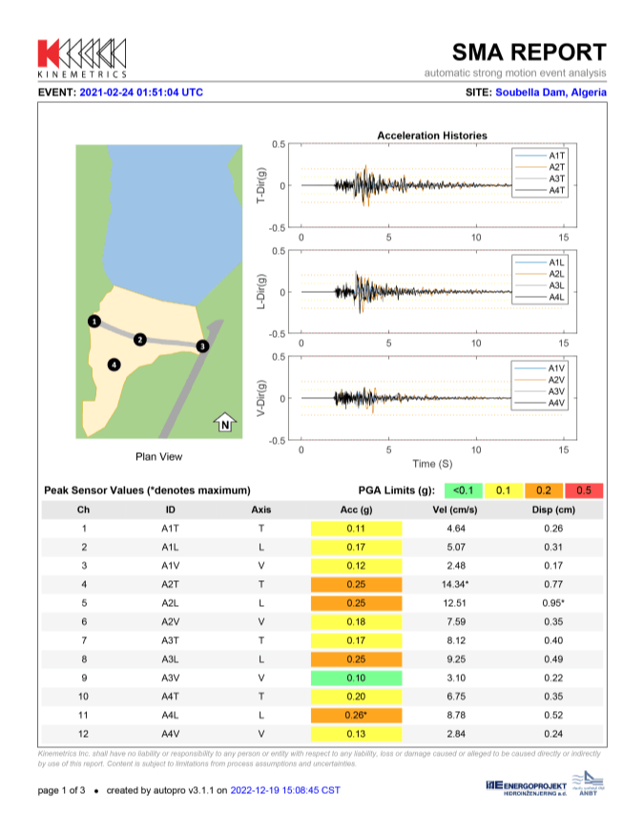Screen dimensions: 644x835
Task: Click the 0.26* acceleration cell for A4L
Action: click(357, 715)
